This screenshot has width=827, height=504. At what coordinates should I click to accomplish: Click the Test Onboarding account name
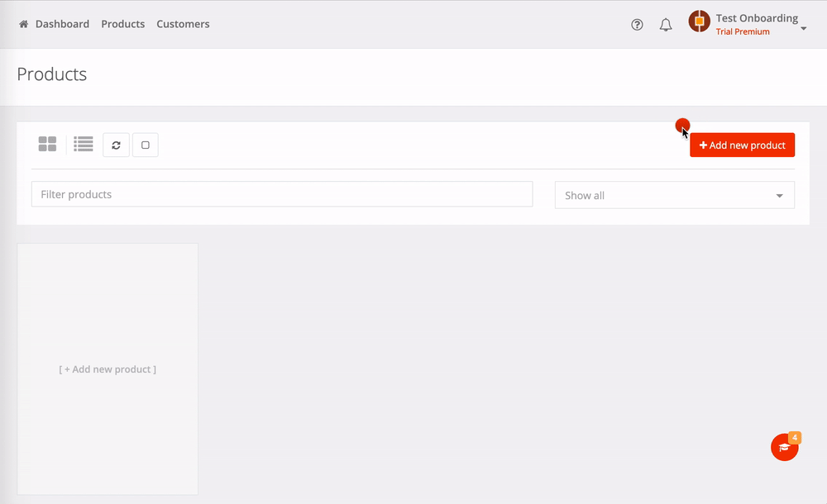coord(757,18)
